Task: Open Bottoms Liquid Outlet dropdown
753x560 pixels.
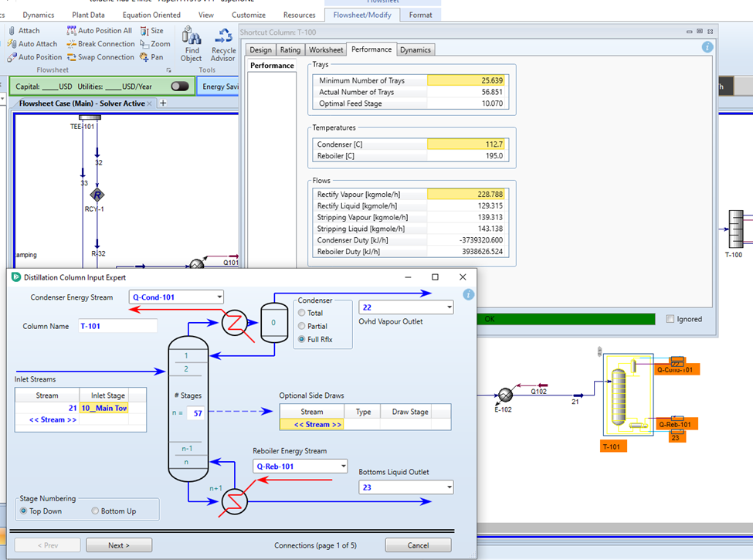Action: tap(449, 487)
